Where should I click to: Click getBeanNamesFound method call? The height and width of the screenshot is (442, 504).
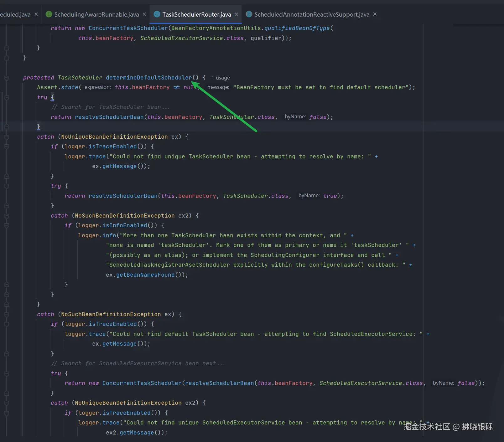pos(145,275)
